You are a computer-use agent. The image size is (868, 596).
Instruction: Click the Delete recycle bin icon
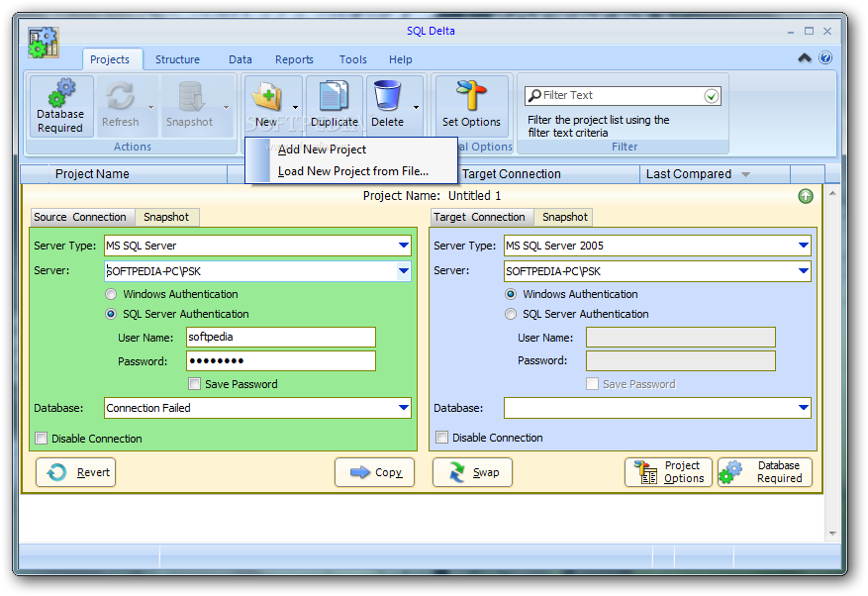pos(387,95)
